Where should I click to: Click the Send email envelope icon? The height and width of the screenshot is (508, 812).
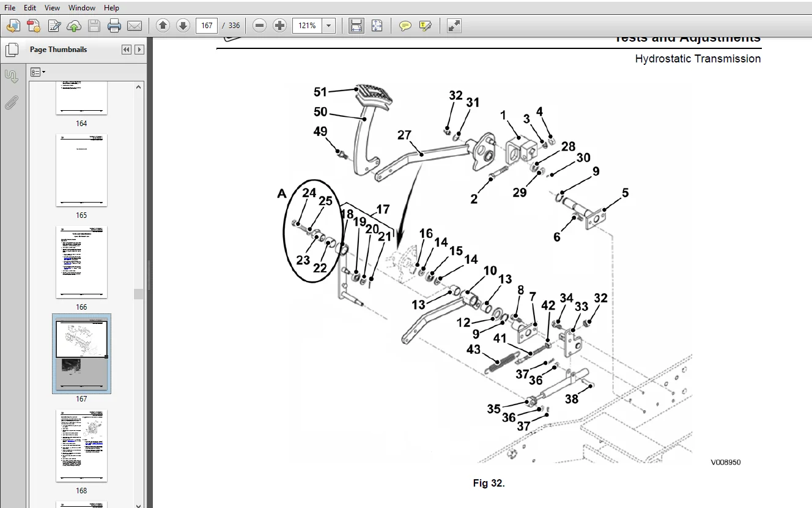tap(135, 26)
